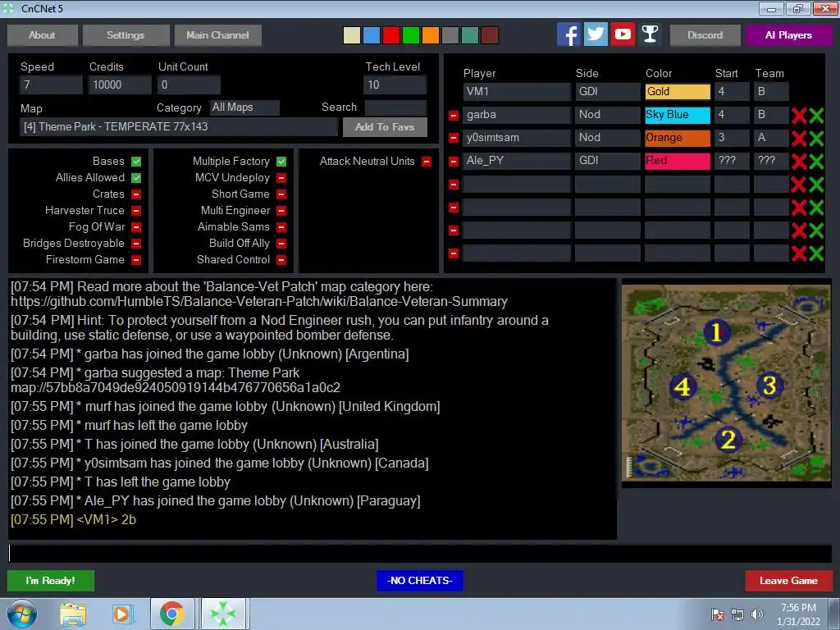The height and width of the screenshot is (630, 840).
Task: Open the Unit Count dropdown
Action: click(x=189, y=84)
